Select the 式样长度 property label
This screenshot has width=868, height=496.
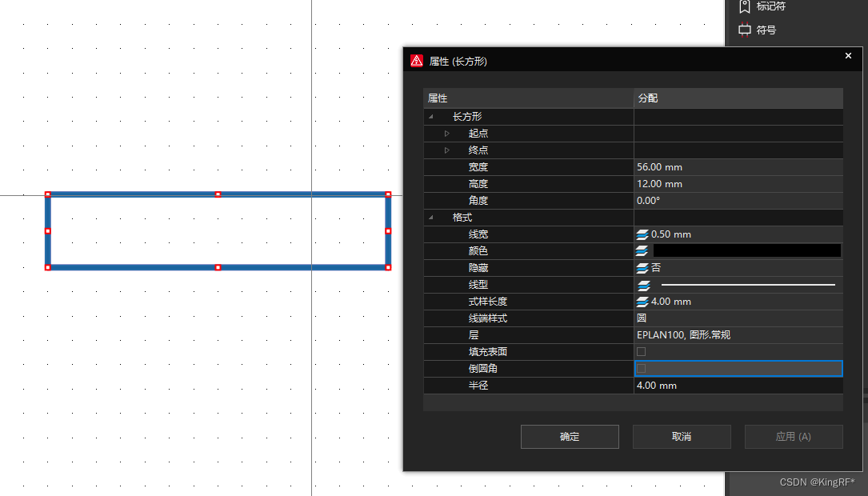tap(488, 302)
